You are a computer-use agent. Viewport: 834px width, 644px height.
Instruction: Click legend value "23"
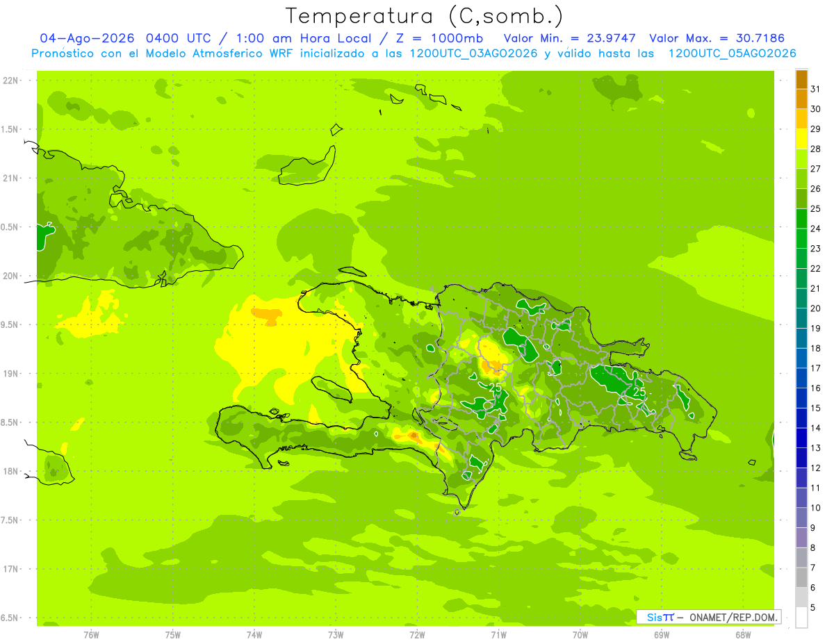pyautogui.click(x=816, y=249)
